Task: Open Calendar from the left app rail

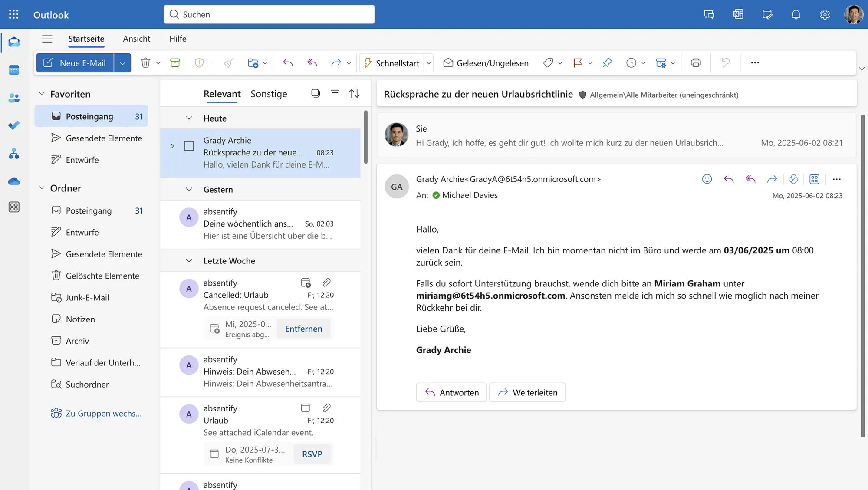Action: click(x=14, y=70)
